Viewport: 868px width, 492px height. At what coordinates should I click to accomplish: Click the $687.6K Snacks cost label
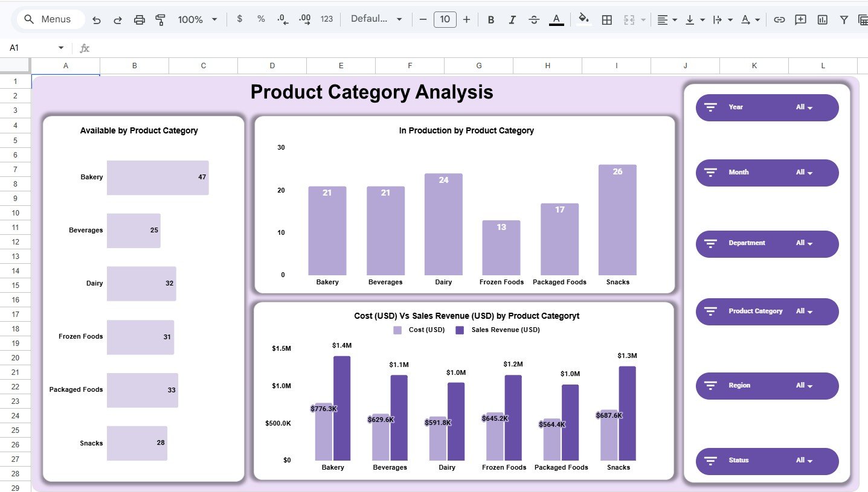pos(609,415)
